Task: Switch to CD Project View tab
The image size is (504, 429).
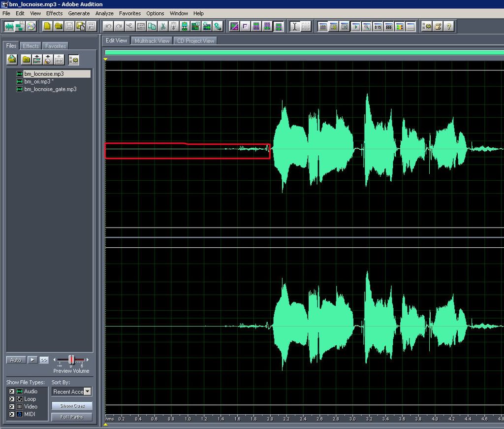Action: (x=195, y=41)
